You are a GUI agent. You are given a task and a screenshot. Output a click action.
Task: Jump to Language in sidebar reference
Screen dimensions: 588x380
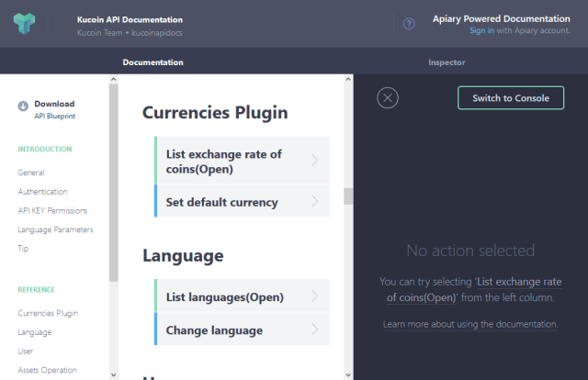[35, 332]
